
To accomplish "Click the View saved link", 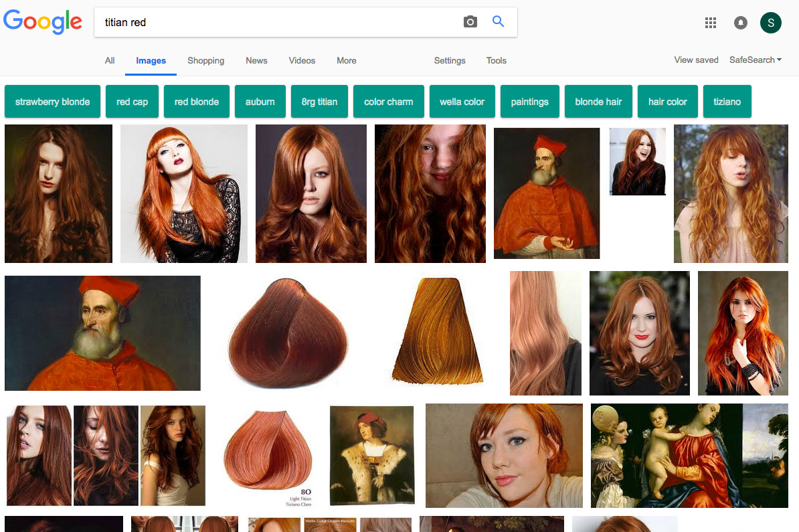I will point(696,60).
